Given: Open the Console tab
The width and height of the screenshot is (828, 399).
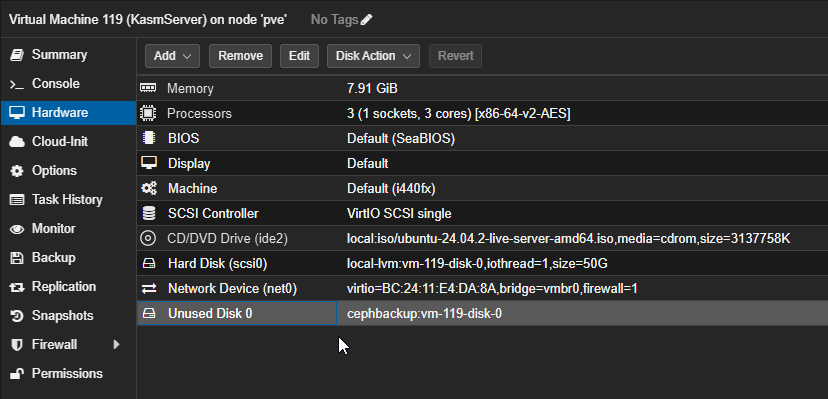Looking at the screenshot, I should click(55, 84).
